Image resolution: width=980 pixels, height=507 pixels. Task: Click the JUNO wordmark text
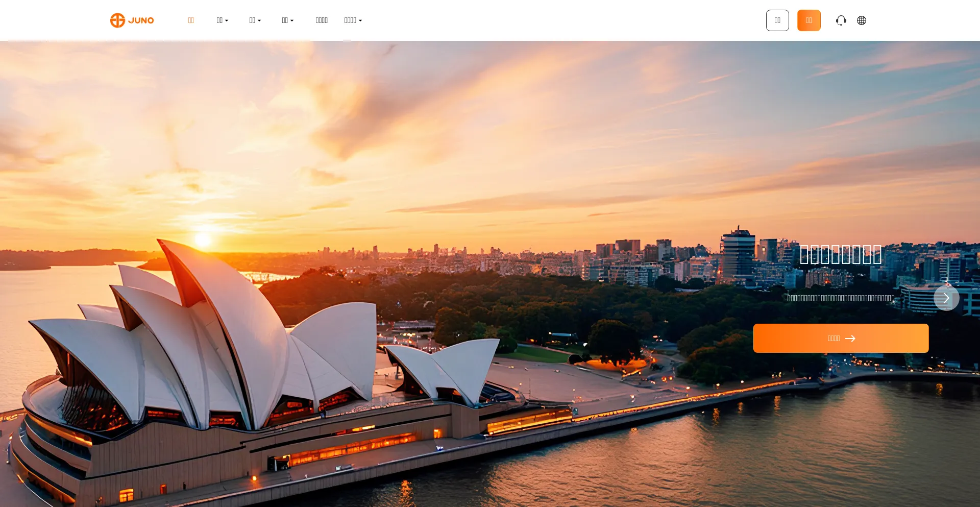point(141,20)
